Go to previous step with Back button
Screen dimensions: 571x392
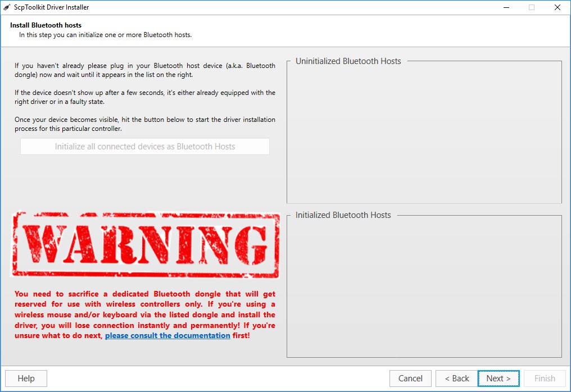pyautogui.click(x=457, y=379)
